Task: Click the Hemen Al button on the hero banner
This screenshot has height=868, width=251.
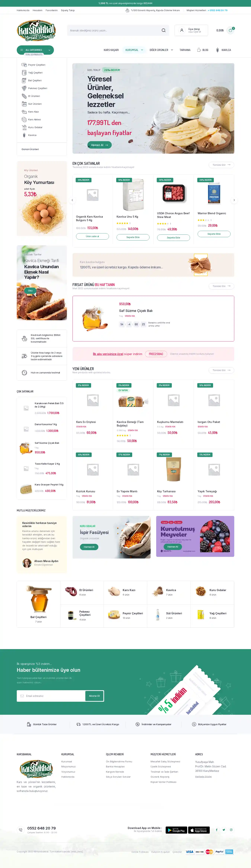Action: pos(99,145)
